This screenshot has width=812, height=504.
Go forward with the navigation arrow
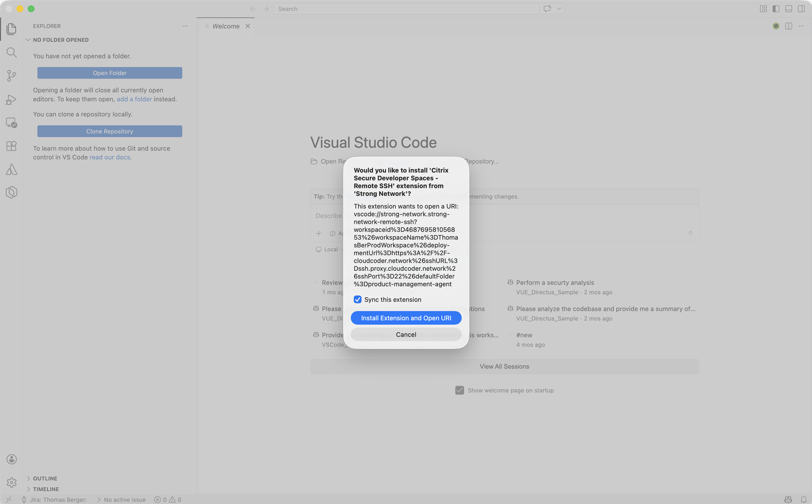(x=266, y=9)
